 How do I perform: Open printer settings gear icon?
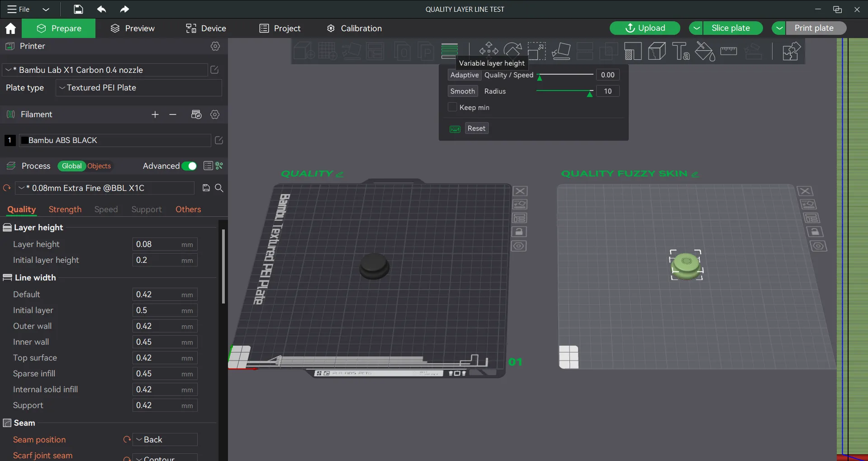pos(215,46)
